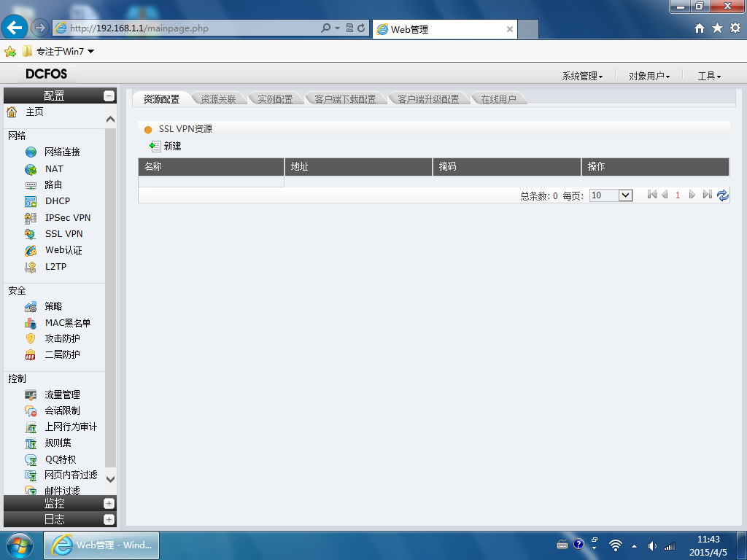Collapse the 配置 sidebar panel
The height and width of the screenshot is (560, 747).
109,96
